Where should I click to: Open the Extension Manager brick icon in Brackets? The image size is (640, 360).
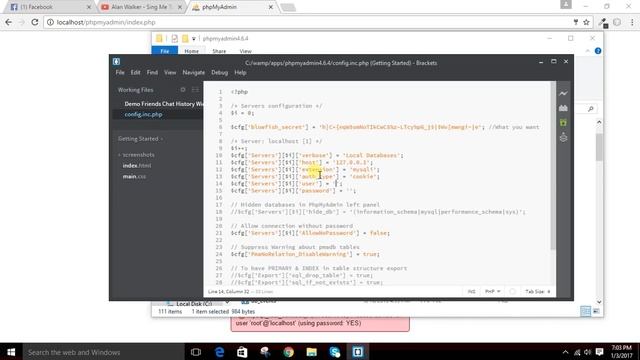(x=563, y=108)
